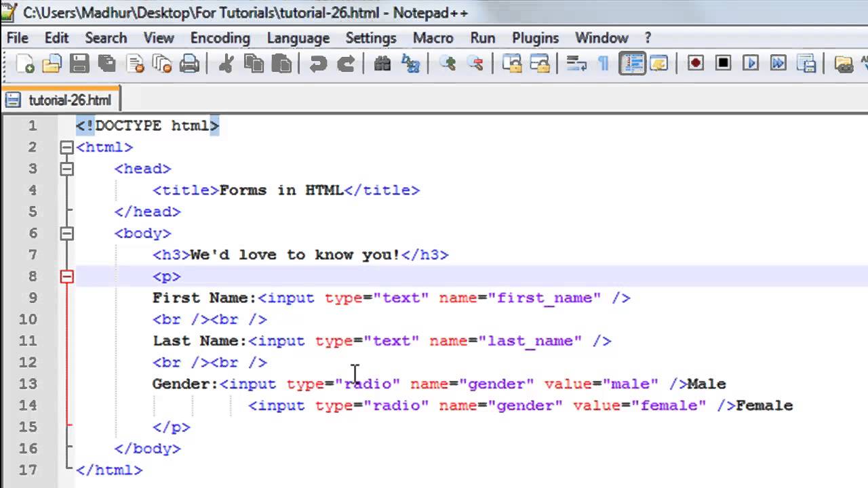Collapse the head fold marker on line 3
The height and width of the screenshot is (488, 868).
(66, 169)
